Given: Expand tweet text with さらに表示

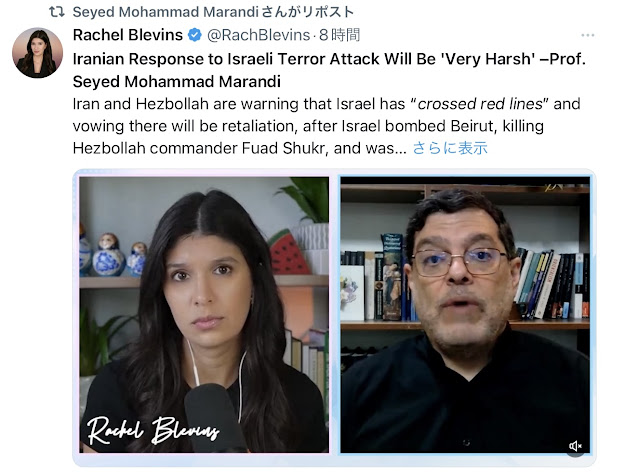Looking at the screenshot, I should point(450,148).
